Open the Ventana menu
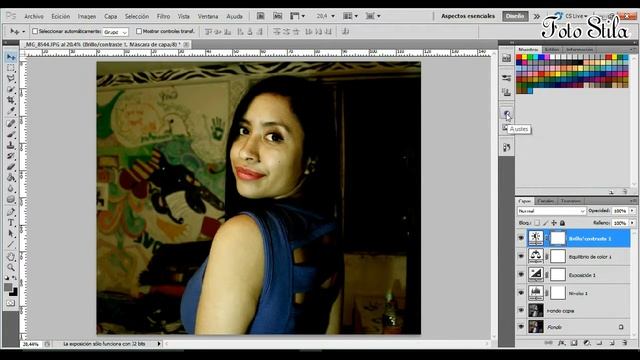 click(x=208, y=16)
